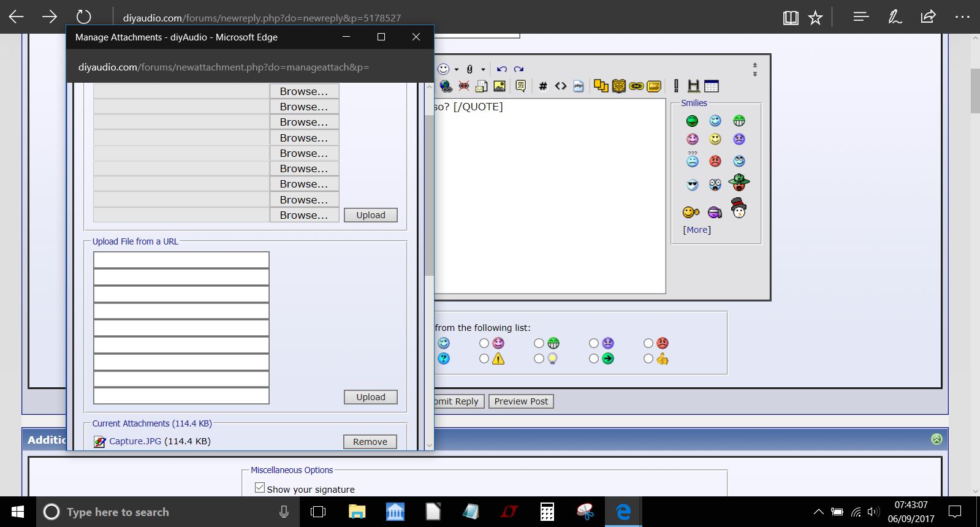Open the [More] smilies link
Screen dimensions: 980x527
(x=697, y=230)
